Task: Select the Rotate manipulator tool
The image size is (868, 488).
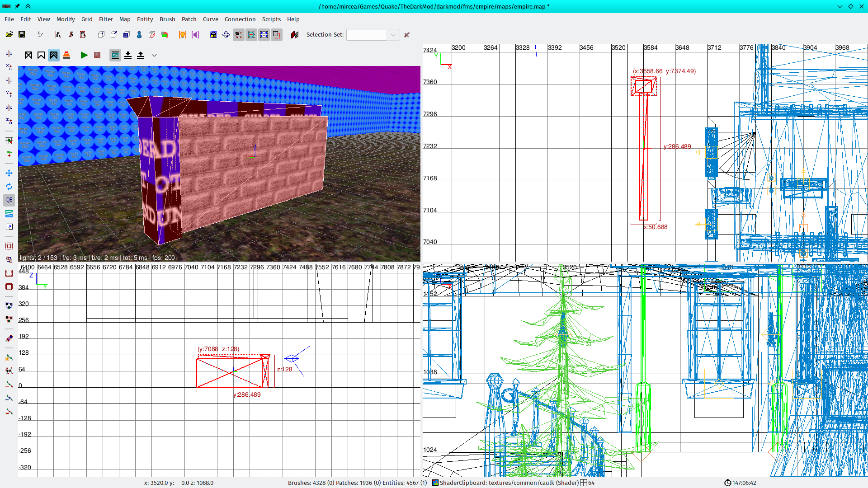Action: tap(9, 187)
